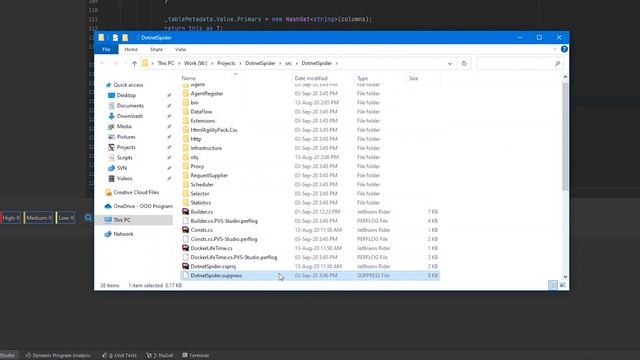Select the Builder.cs file
Screen dimensions: 640x360
click(x=202, y=212)
